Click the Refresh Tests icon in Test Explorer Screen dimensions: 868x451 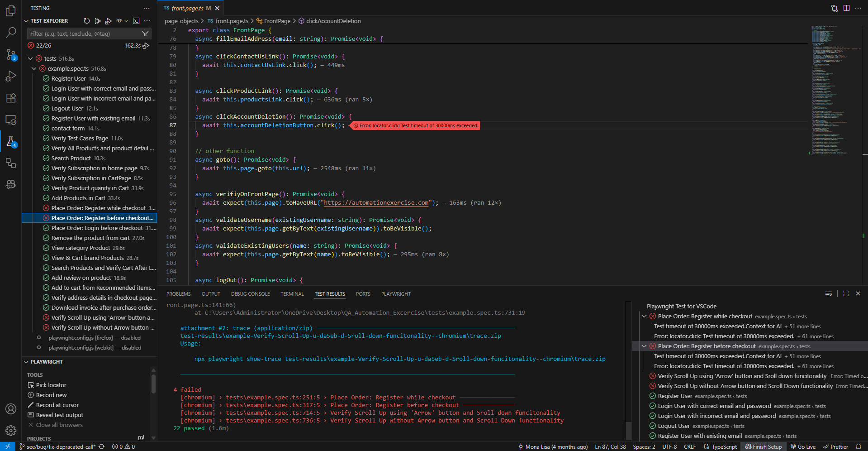coord(86,20)
